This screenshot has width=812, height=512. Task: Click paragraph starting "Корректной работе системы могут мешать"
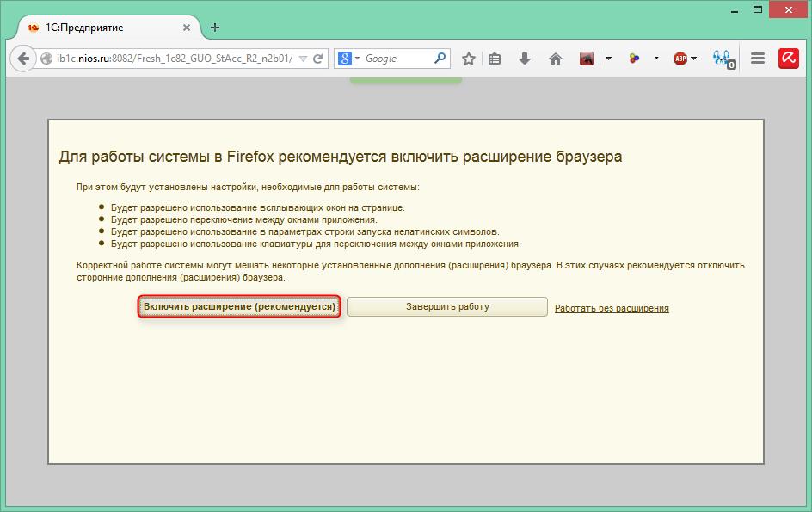[x=410, y=271]
